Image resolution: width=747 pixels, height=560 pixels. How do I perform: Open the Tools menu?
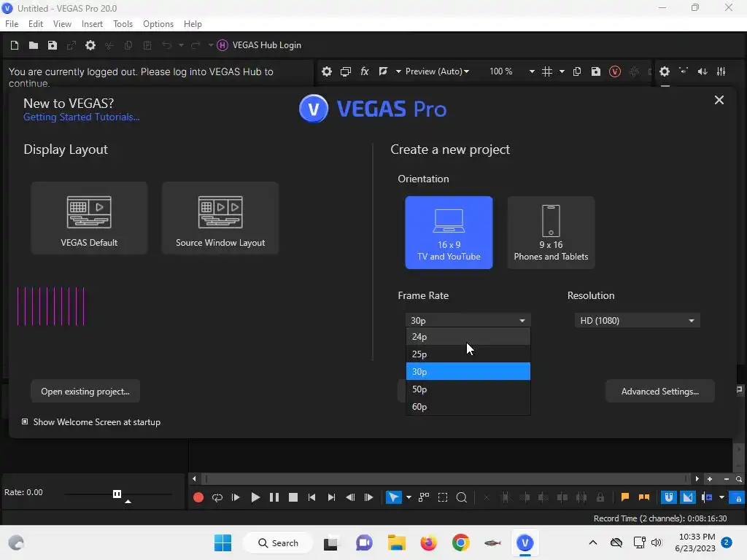pyautogui.click(x=123, y=24)
